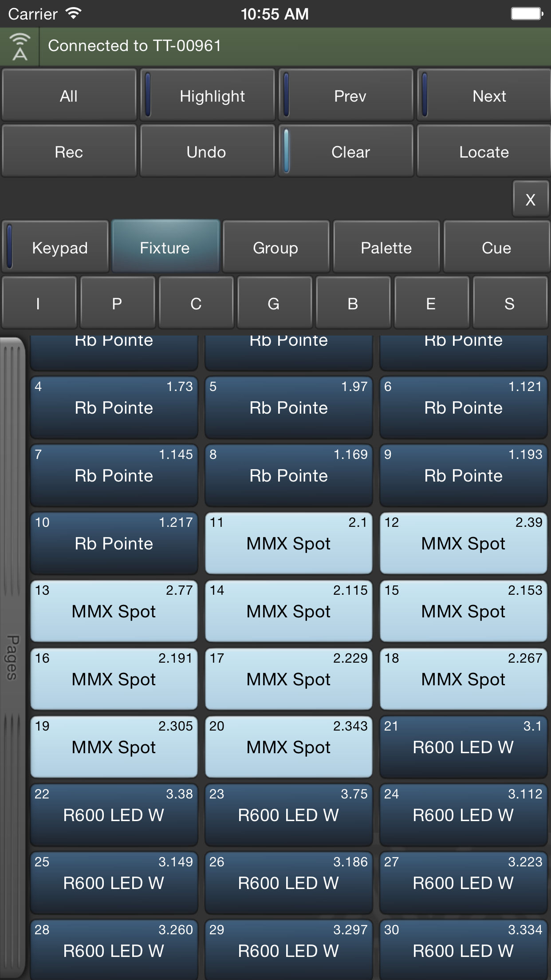Select the I attribute filter button

click(x=39, y=303)
